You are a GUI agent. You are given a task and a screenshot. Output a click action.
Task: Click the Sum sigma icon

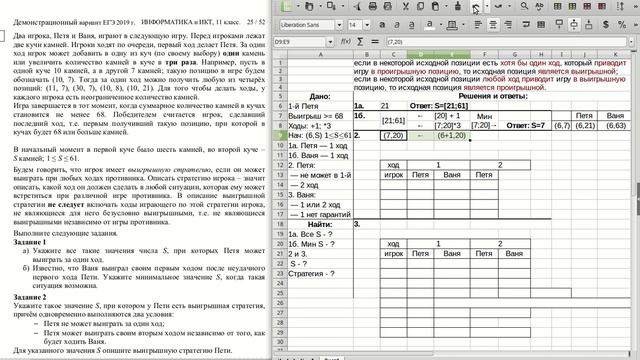click(x=360, y=42)
